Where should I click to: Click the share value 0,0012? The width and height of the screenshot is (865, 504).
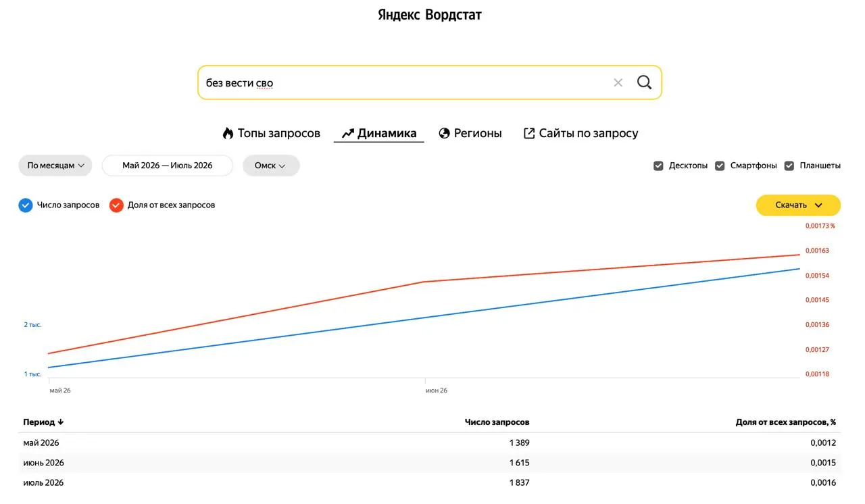(823, 443)
